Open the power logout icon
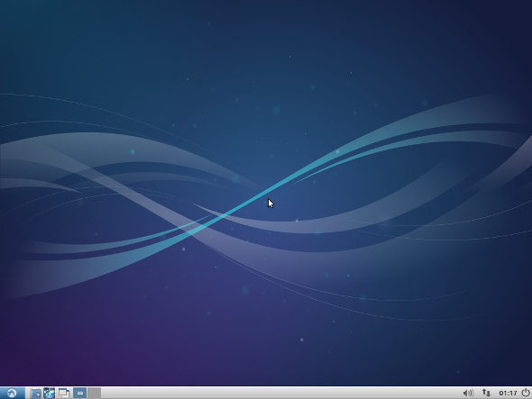The width and height of the screenshot is (532, 399). (526, 393)
